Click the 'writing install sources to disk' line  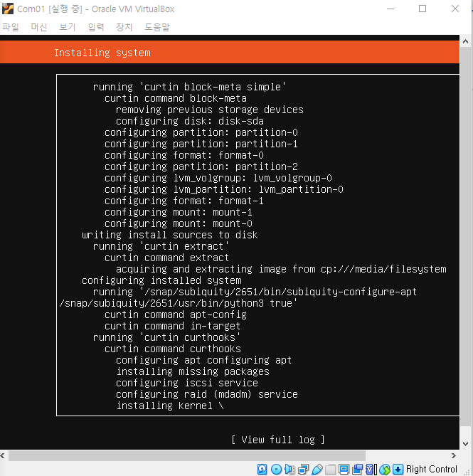(x=169, y=235)
